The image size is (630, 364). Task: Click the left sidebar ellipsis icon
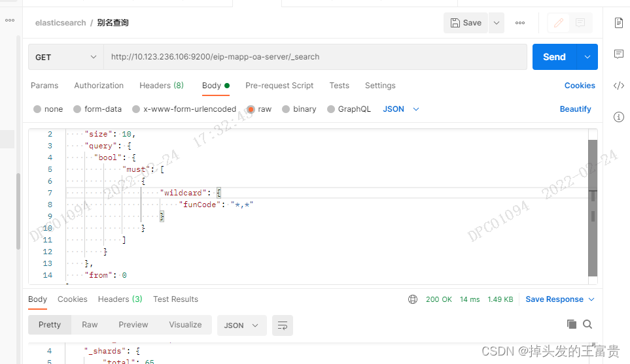pos(10,20)
